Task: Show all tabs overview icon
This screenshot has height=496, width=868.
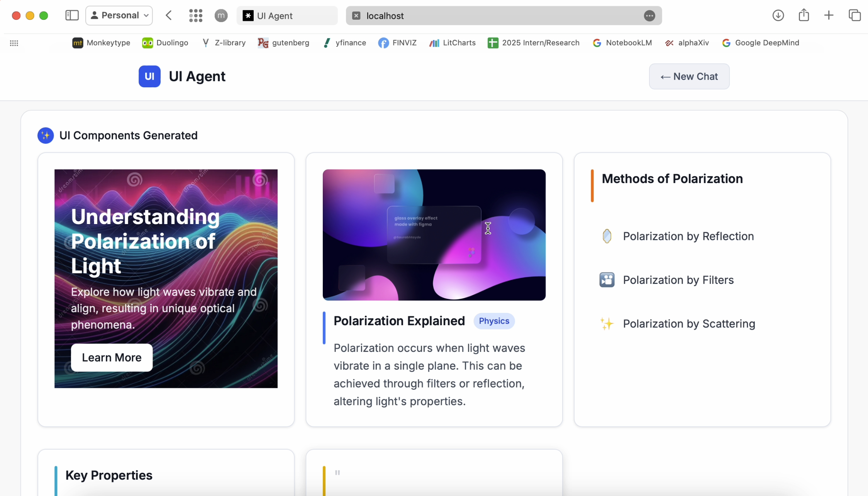Action: [854, 15]
